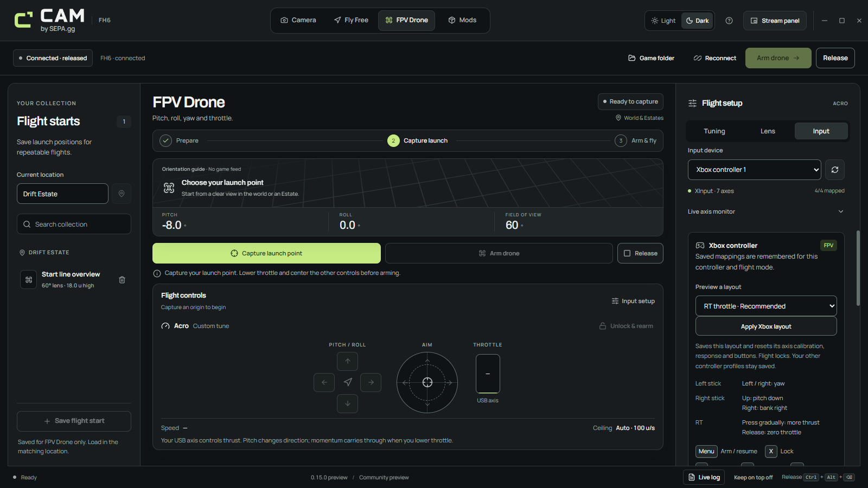The width and height of the screenshot is (868, 488).
Task: Open the RT throttle Recommended layout dropdown
Action: (766, 306)
